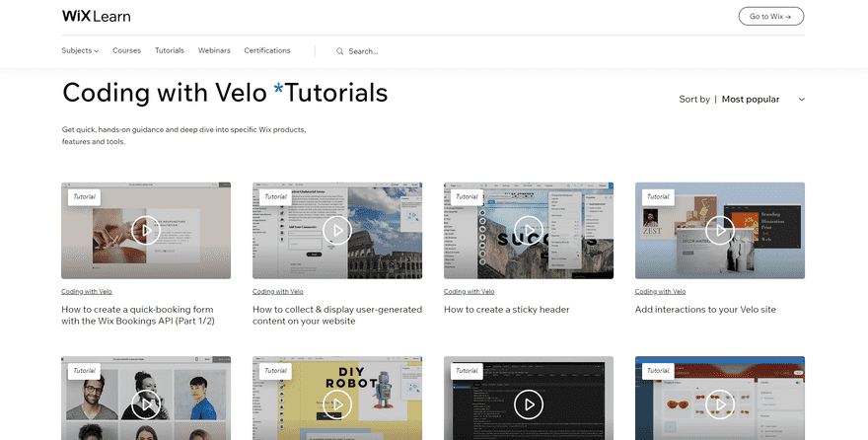Image resolution: width=868 pixels, height=440 pixels.
Task: Play the user-generated content tutorial video
Action: click(337, 231)
